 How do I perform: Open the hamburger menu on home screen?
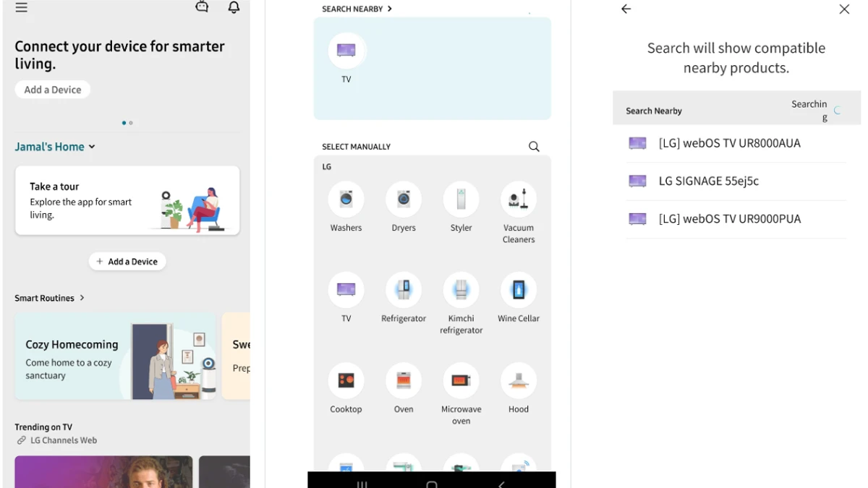pos(22,7)
